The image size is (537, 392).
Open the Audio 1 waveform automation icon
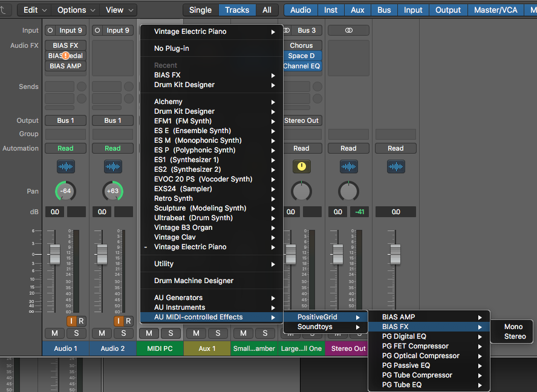point(65,167)
